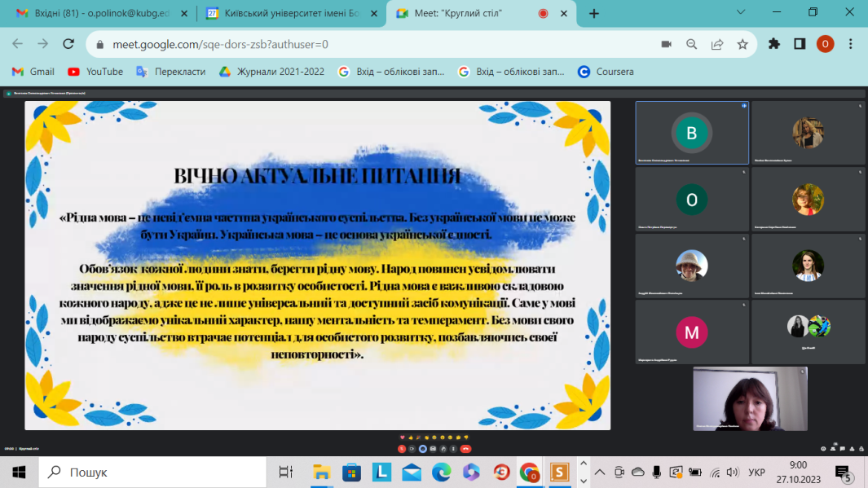Image resolution: width=868 pixels, height=488 pixels.
Task: Close the Київський університет tab
Action: click(374, 13)
